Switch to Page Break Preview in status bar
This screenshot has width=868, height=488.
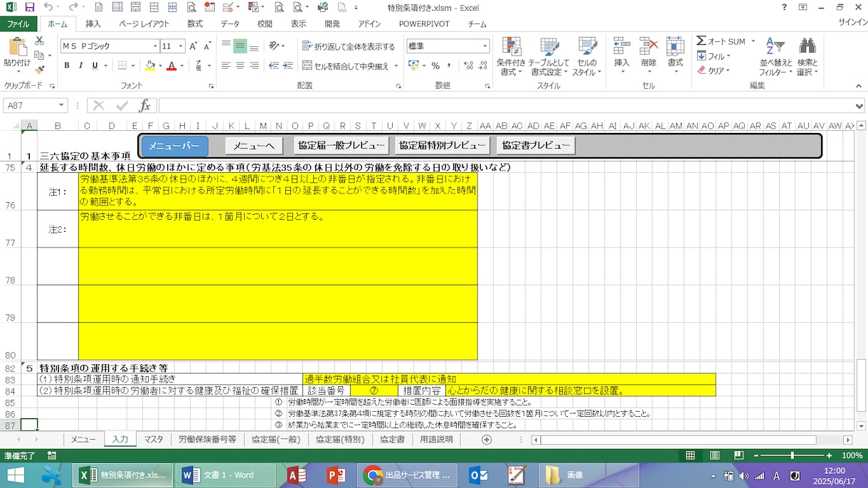tap(739, 455)
